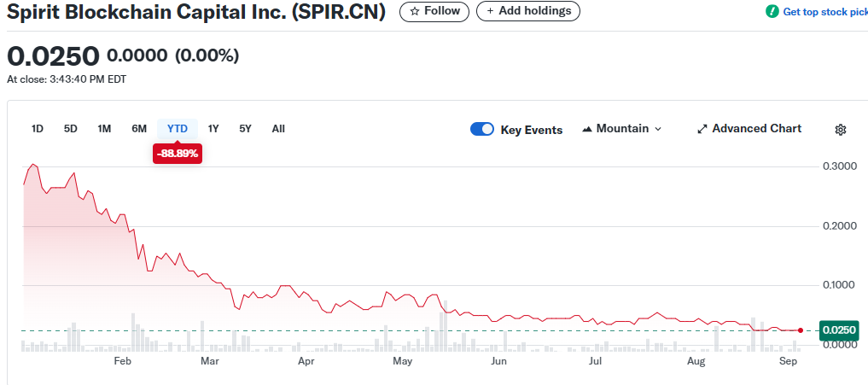Toggle the Key Events switch off

[x=481, y=129]
